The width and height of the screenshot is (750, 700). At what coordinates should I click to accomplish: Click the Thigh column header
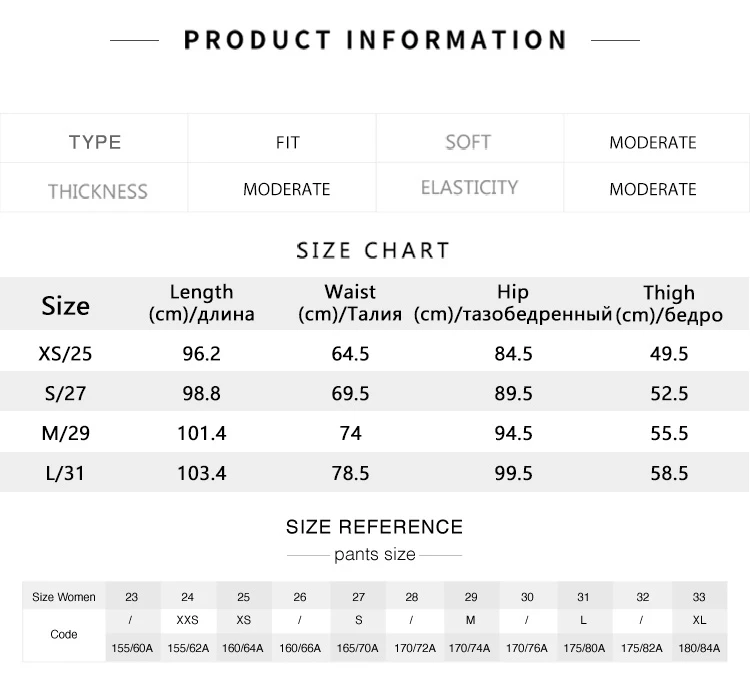(669, 303)
